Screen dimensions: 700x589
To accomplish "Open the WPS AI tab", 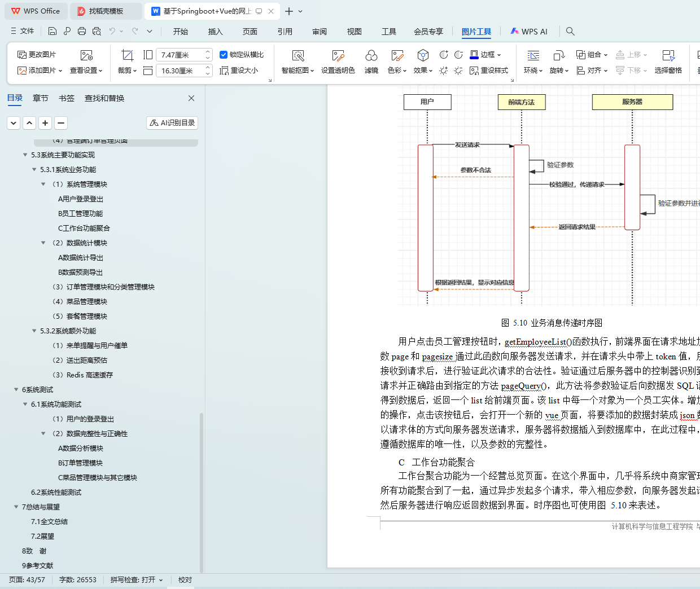I will pos(529,32).
